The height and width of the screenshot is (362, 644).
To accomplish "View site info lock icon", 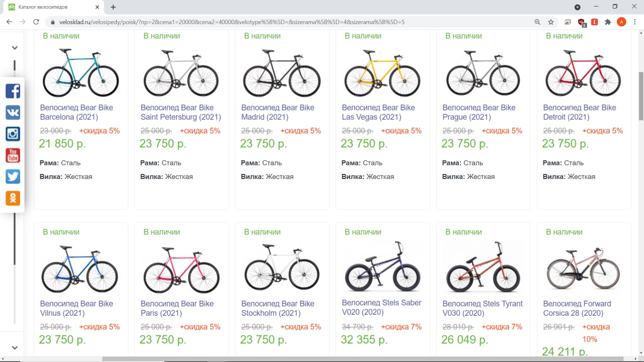I will pos(52,22).
